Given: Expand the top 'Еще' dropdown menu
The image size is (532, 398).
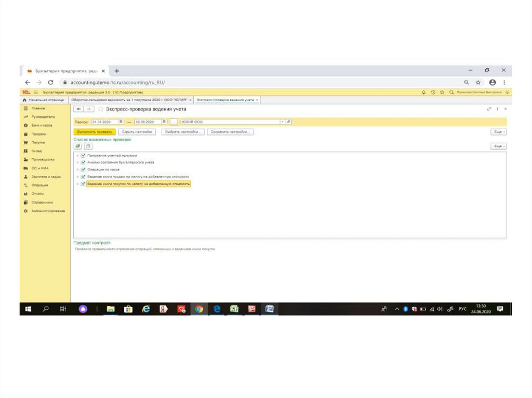Looking at the screenshot, I should pos(498,132).
